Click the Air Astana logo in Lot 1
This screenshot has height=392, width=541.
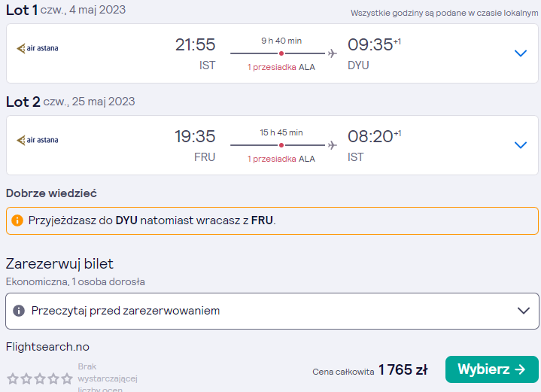pos(38,48)
